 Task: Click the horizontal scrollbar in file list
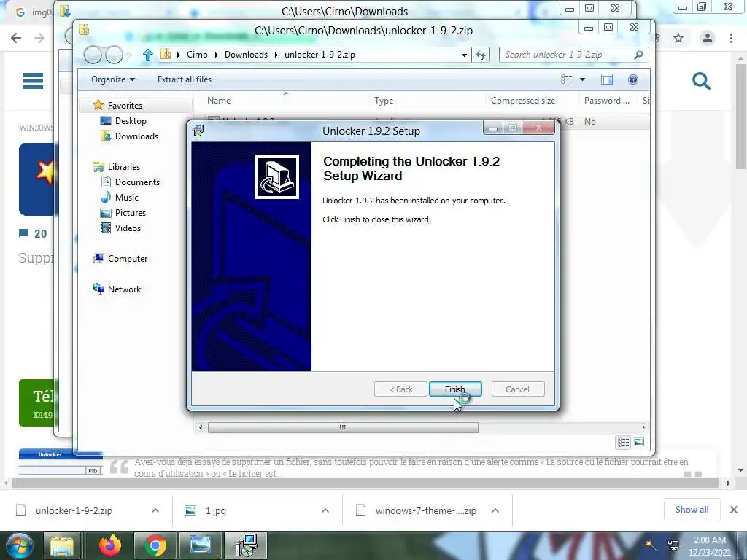click(x=343, y=427)
